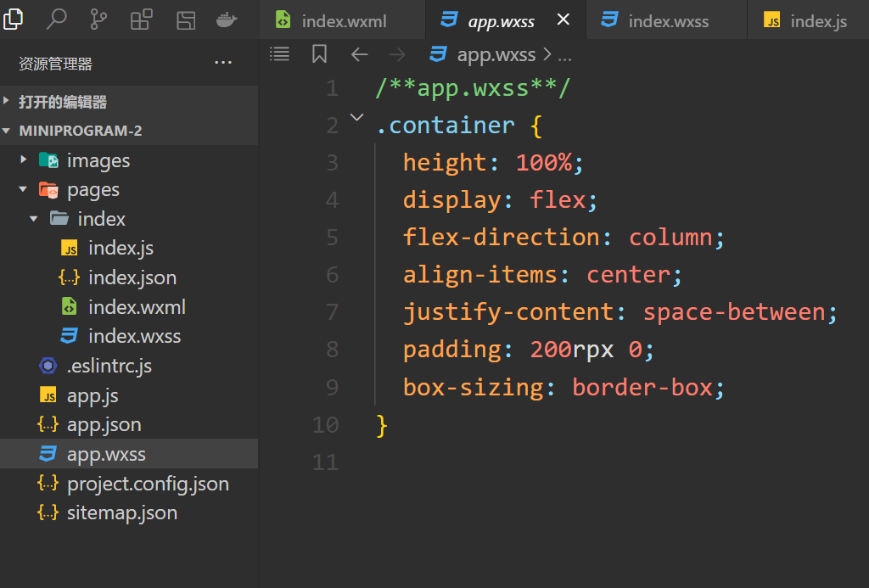Click the /**app.wxss**/ comment

tap(473, 87)
